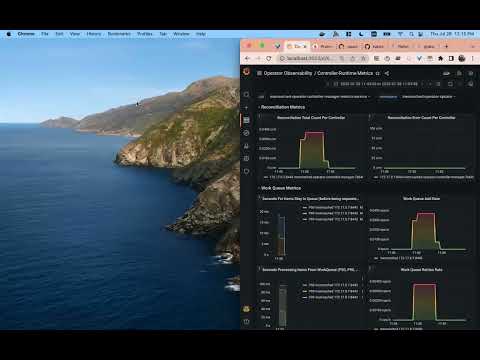The height and width of the screenshot is (360, 480).
Task: Open the Apple menu
Action: 9,34
